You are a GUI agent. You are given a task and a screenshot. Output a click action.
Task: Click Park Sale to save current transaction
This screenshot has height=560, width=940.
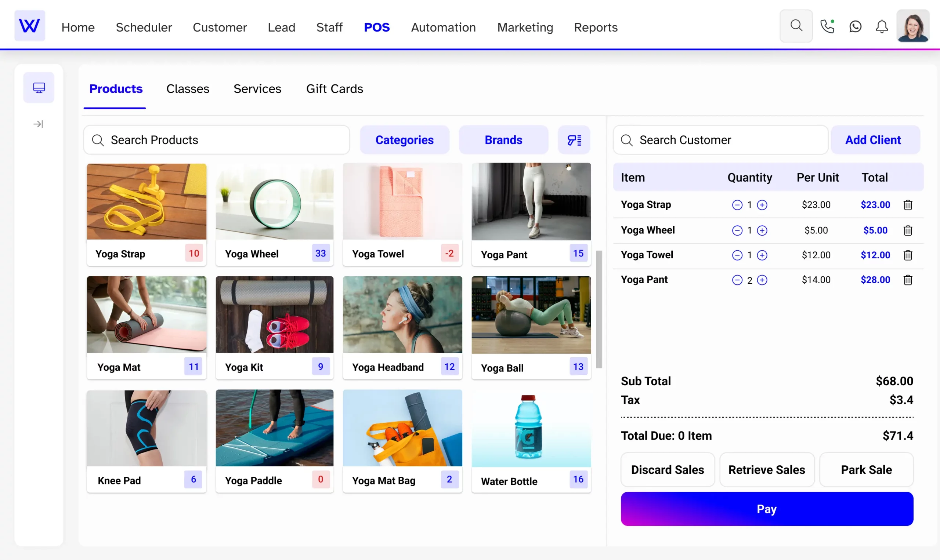coord(866,469)
